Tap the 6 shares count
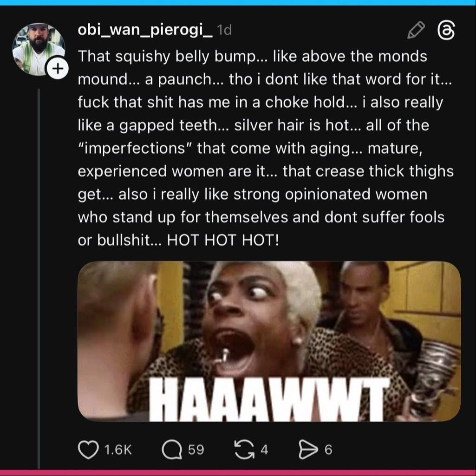476x476 pixels. (328, 450)
